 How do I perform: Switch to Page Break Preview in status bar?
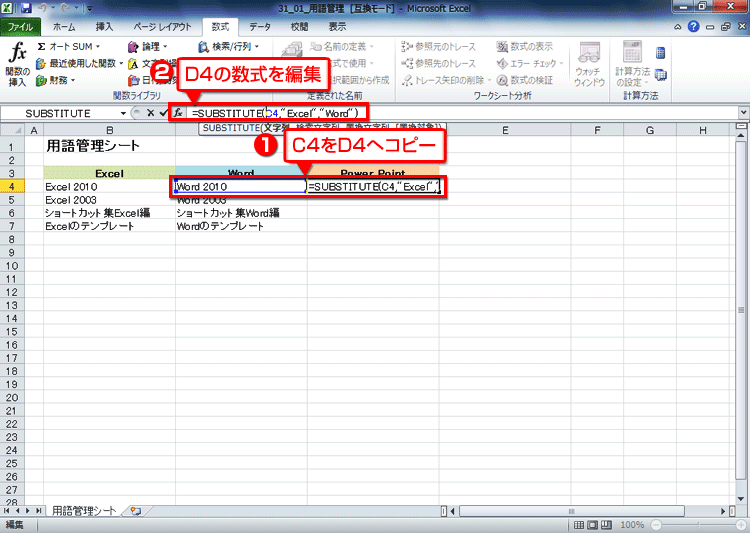606,525
